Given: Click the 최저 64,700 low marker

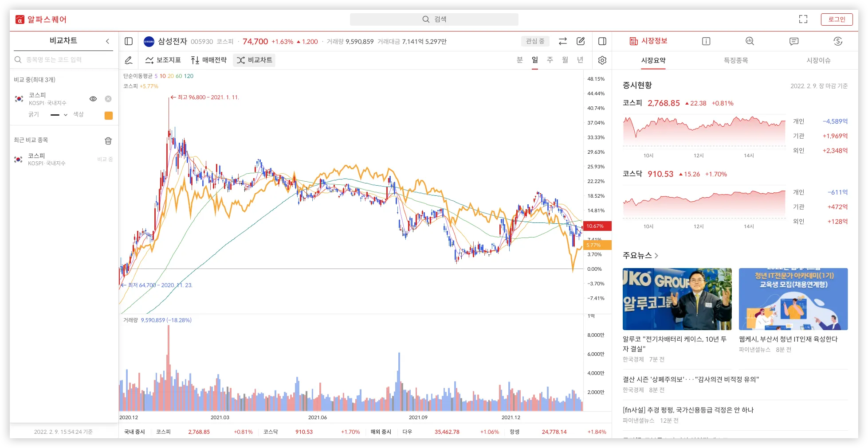Looking at the screenshot, I should click(x=157, y=285).
